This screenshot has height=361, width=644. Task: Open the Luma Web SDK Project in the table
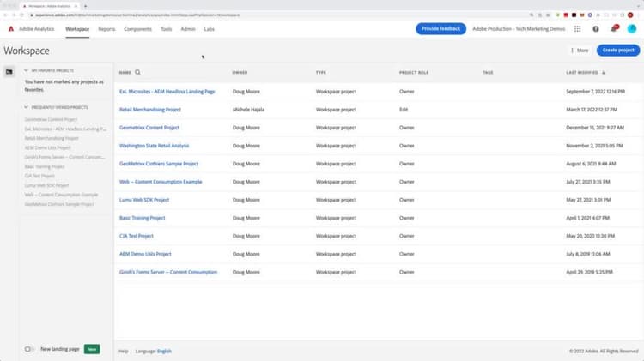[x=144, y=200]
